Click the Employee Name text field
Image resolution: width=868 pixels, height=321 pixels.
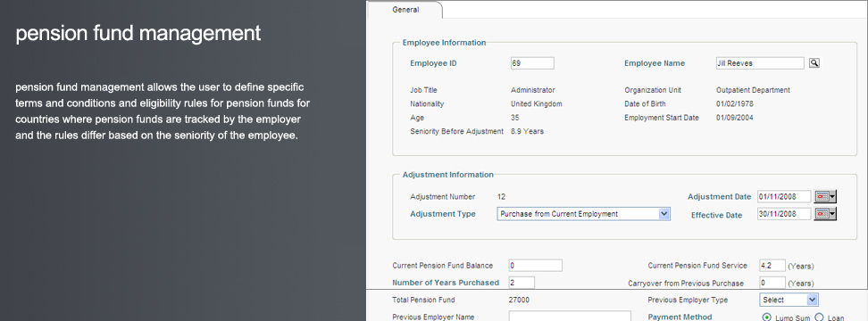[759, 63]
